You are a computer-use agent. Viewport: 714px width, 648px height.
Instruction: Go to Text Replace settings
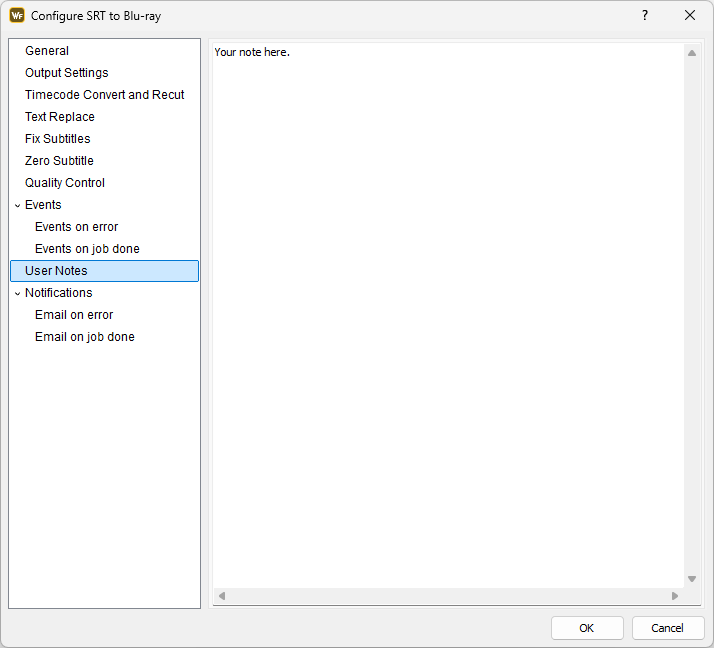click(x=59, y=117)
